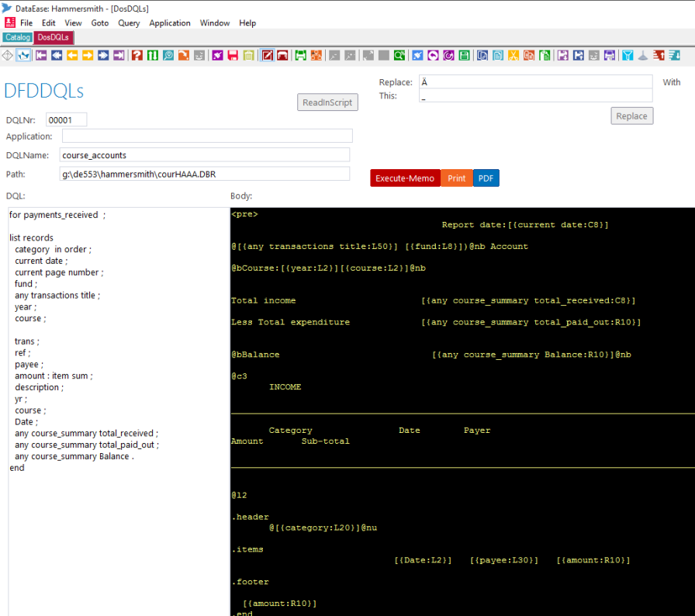695x616 pixels.
Task: Click the dark red table view icon
Action: pos(282,55)
